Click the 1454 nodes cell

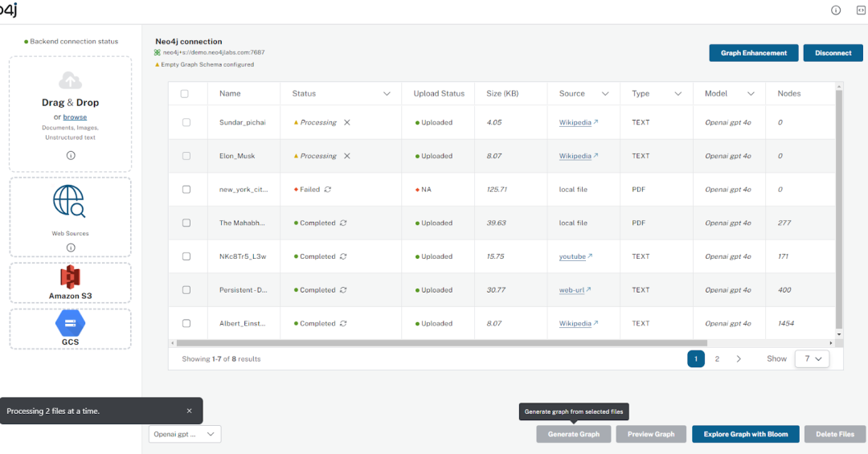786,323
